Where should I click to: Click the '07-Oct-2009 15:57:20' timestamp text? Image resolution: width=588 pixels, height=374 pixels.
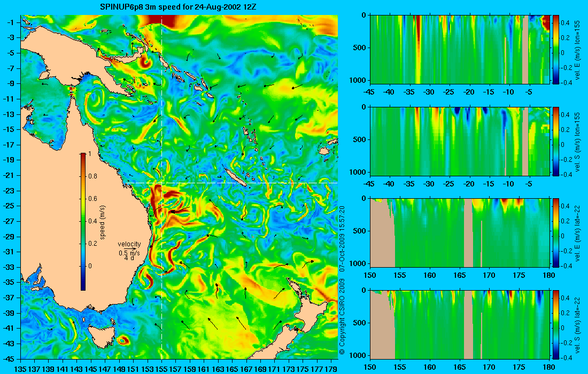(342, 238)
